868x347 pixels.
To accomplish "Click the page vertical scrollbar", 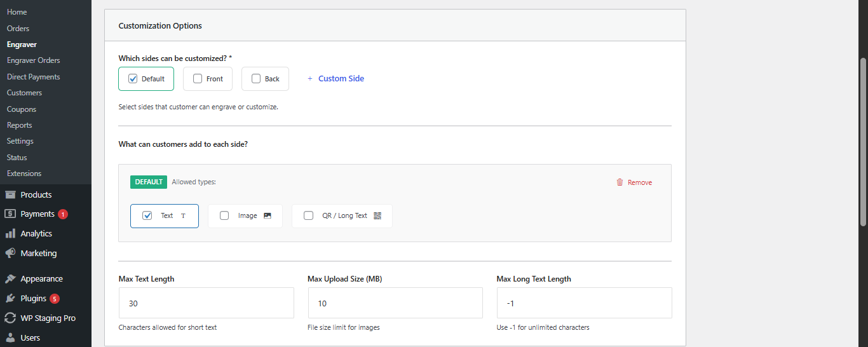I will 863,140.
